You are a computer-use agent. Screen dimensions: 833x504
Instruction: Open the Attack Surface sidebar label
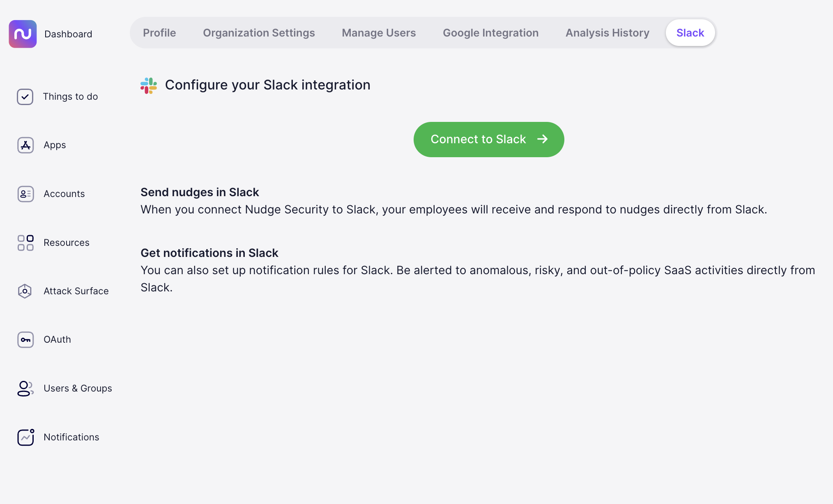tap(76, 291)
